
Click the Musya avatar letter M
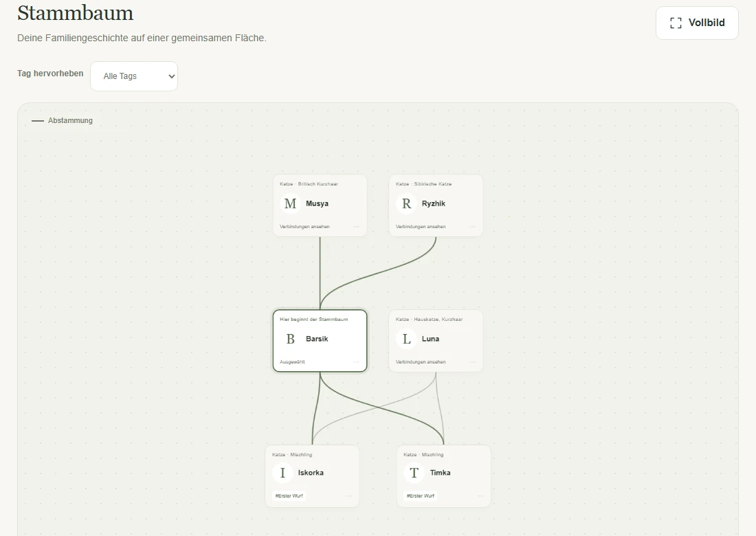click(290, 203)
